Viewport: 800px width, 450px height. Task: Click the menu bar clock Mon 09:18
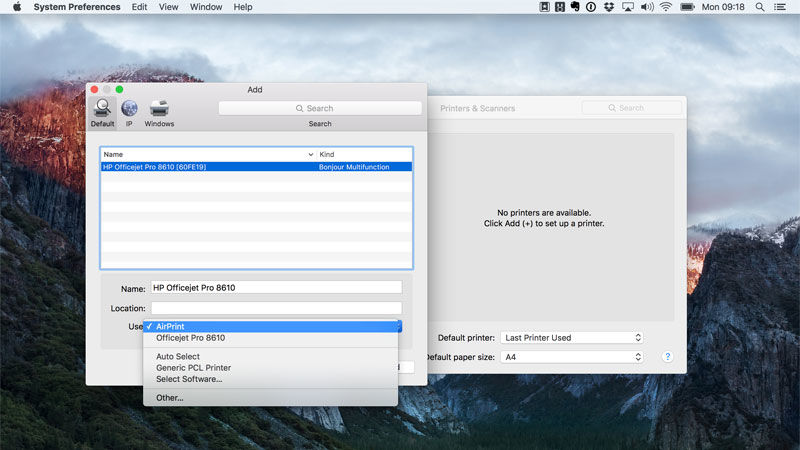(x=723, y=7)
